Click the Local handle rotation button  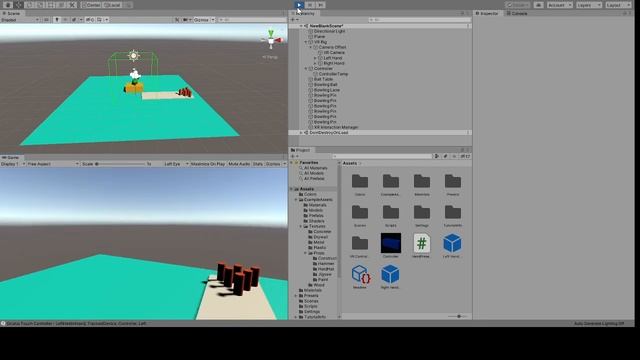tap(112, 5)
